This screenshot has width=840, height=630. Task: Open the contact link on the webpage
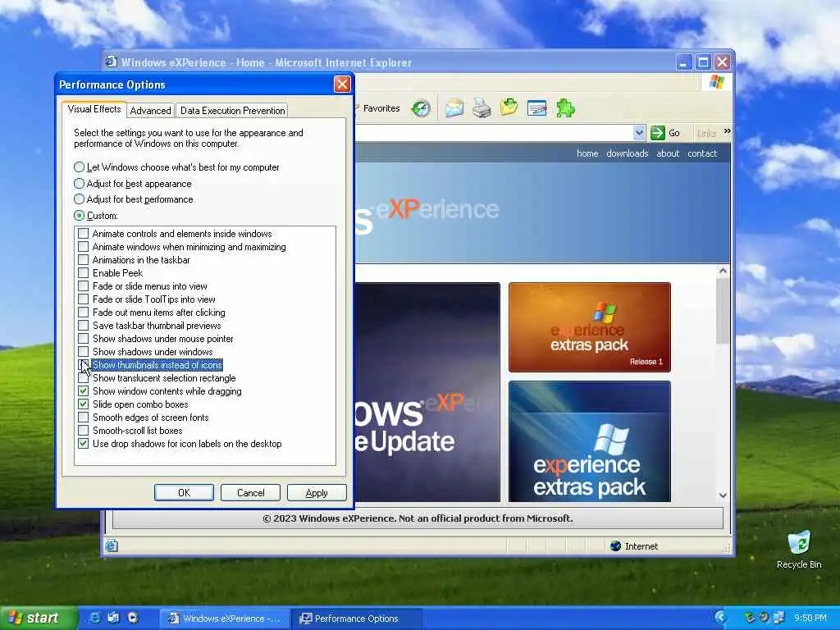[x=702, y=153]
